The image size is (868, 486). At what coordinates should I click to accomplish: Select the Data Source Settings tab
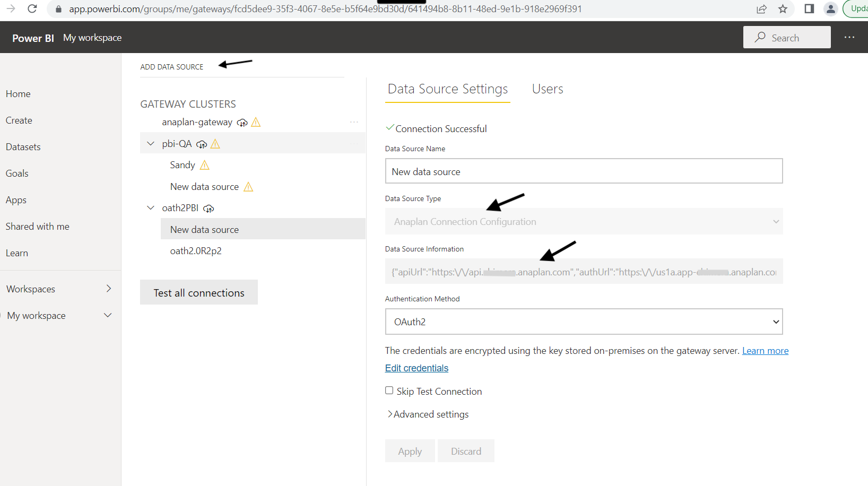[448, 89]
